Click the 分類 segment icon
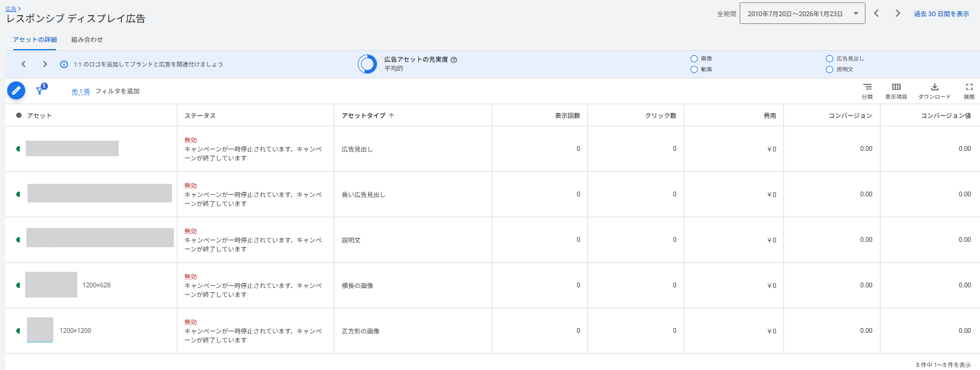The width and height of the screenshot is (980, 370). pos(867,87)
